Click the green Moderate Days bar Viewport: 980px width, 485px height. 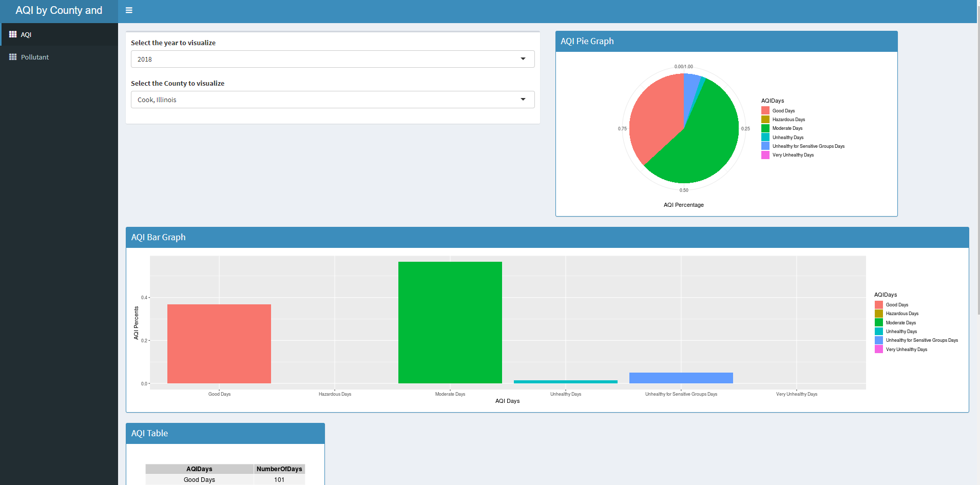450,322
